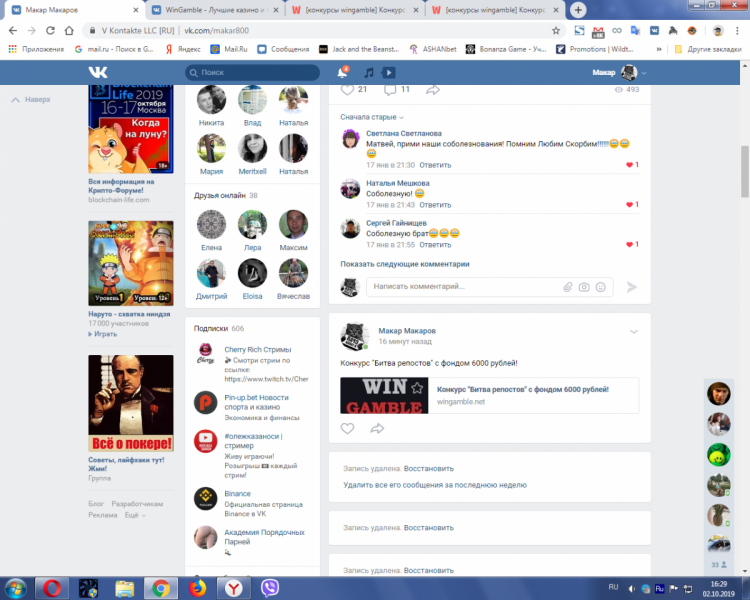The image size is (750, 600).
Task: Open Chrome three-dot menu
Action: click(x=737, y=31)
